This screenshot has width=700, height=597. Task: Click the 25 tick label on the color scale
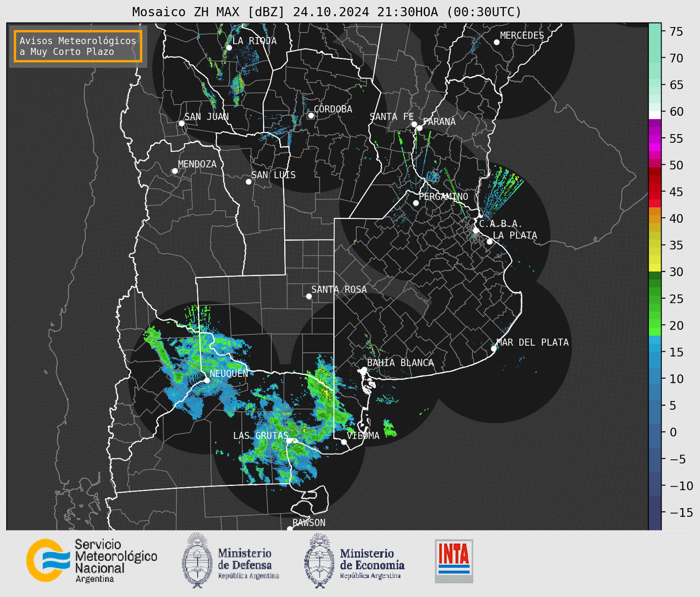click(676, 299)
